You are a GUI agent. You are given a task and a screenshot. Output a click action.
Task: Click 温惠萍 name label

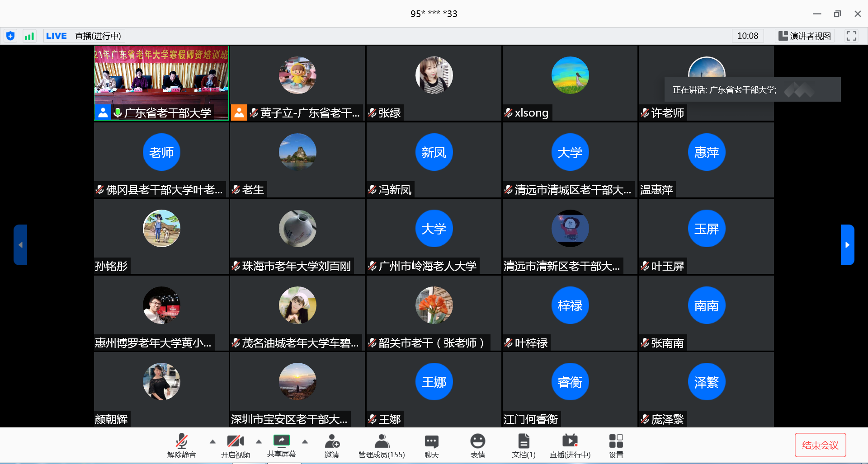pyautogui.click(x=656, y=190)
